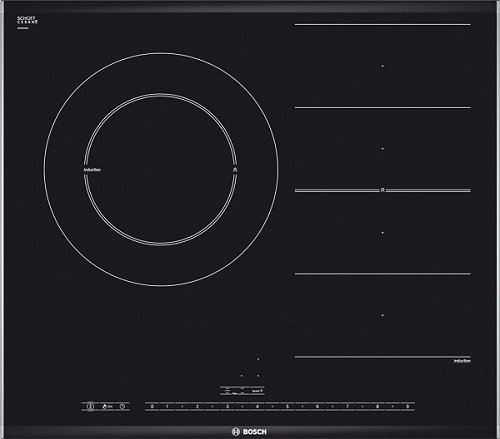Select power level 9 on the slider
The width and height of the screenshot is (500, 439).
pyautogui.click(x=407, y=406)
